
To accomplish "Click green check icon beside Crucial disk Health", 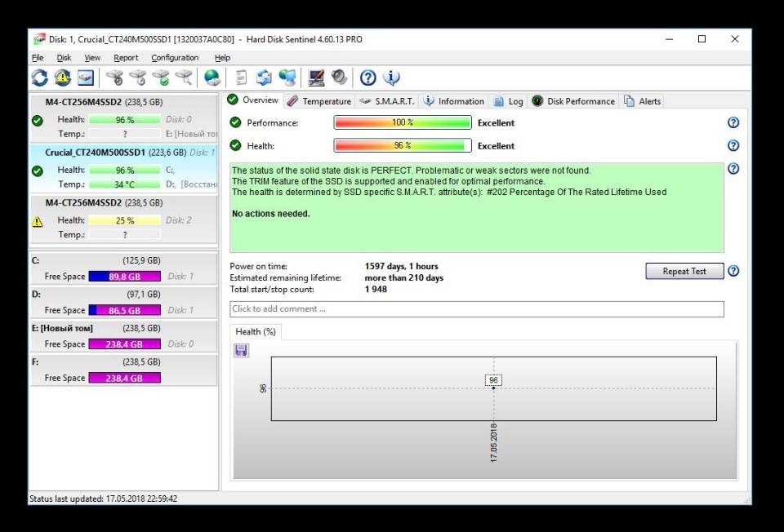I will [38, 171].
